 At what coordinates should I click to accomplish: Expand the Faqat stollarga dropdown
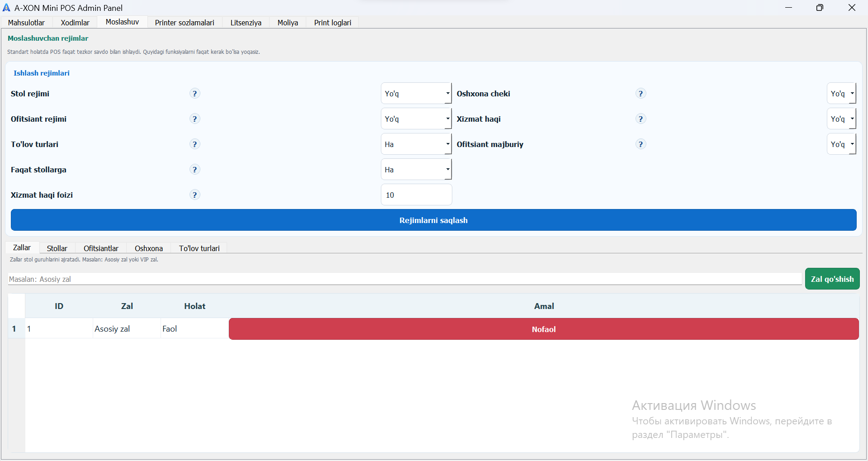416,170
